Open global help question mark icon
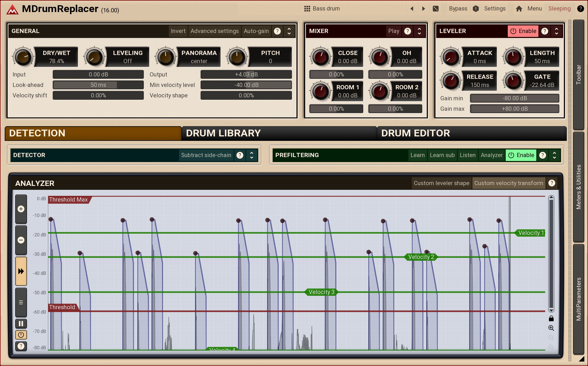The width and height of the screenshot is (588, 366). pyautogui.click(x=580, y=9)
